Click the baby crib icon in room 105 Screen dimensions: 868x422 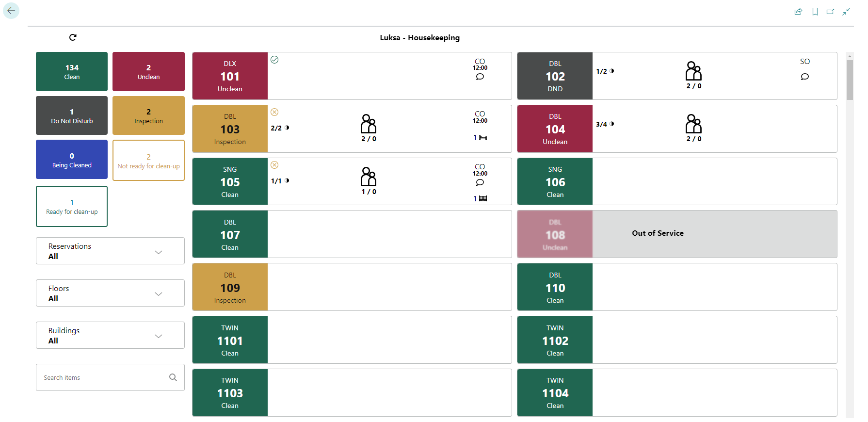(x=483, y=198)
